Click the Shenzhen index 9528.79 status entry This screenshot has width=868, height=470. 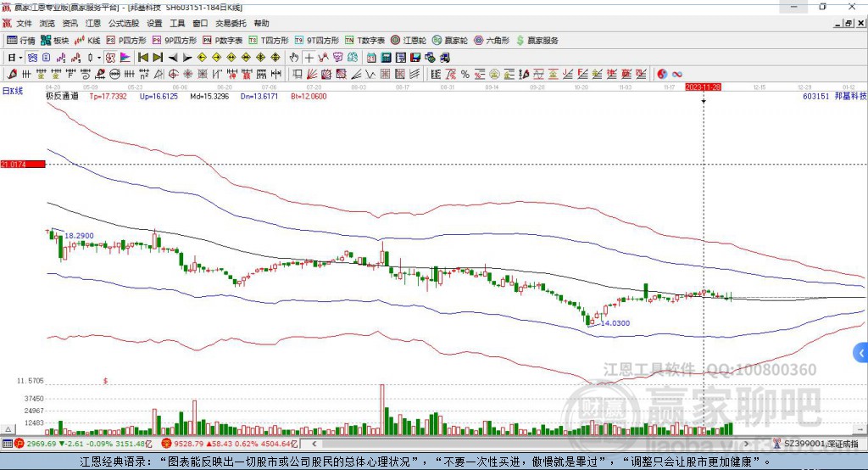click(x=231, y=444)
